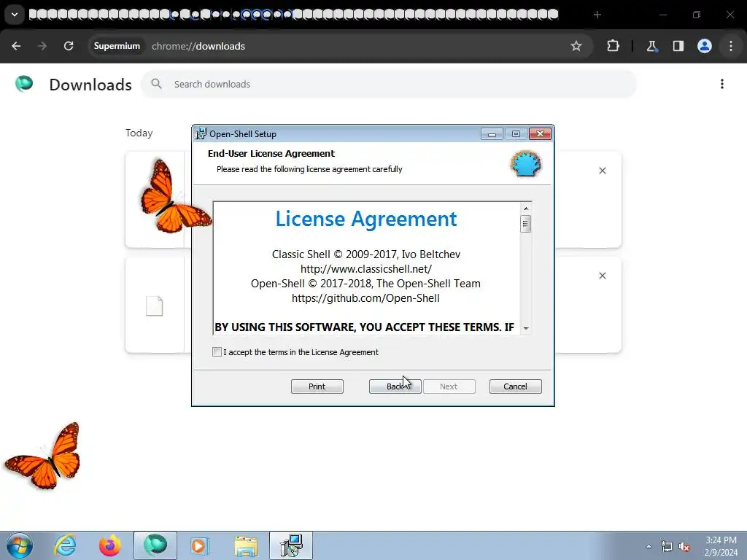Screen dimensions: 747x560
Task: Open the Windows Start menu
Action: (x=20, y=545)
